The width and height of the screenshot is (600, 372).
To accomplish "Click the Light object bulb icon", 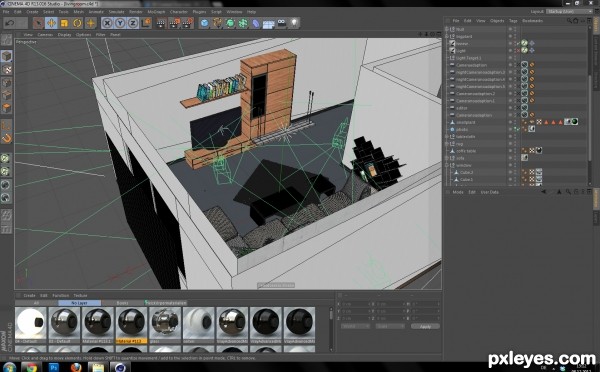I will pyautogui.click(x=294, y=23).
